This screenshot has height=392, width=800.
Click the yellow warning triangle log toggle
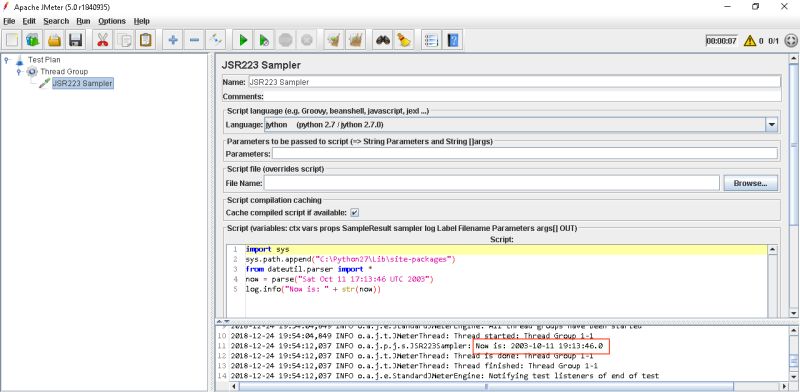click(749, 41)
